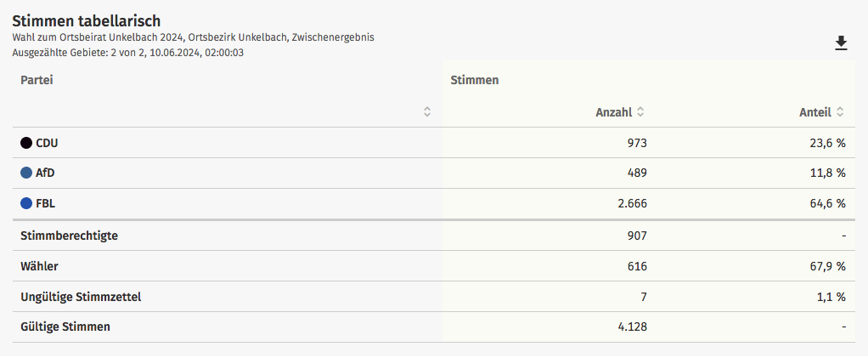Select the CDU party row label
The height and width of the screenshot is (358, 868).
(47, 143)
